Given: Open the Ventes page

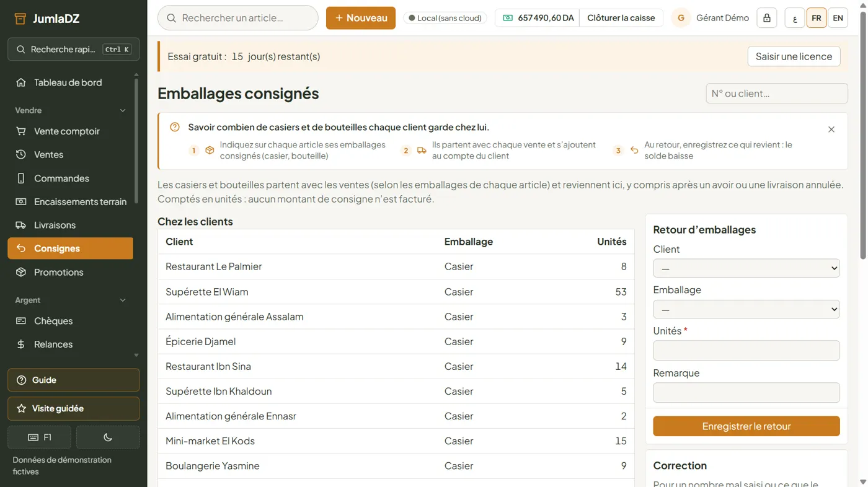Looking at the screenshot, I should (70, 155).
